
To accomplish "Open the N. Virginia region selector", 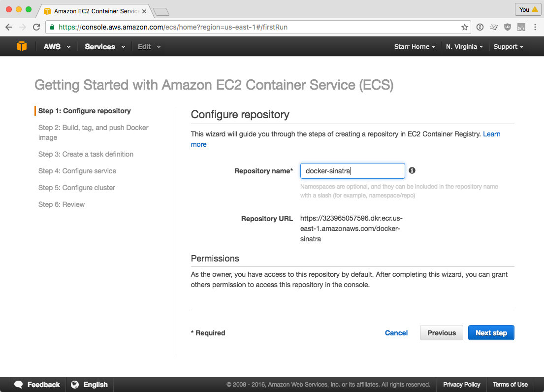I will pyautogui.click(x=465, y=46).
